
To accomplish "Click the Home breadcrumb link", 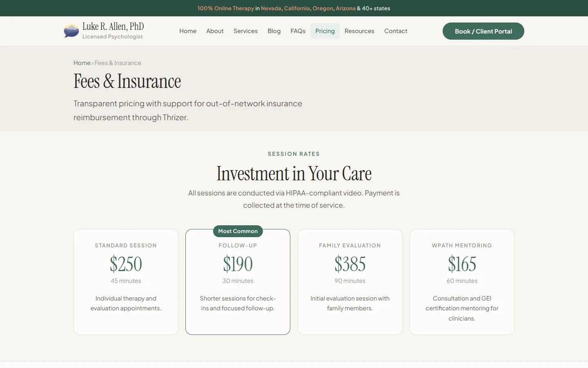I will tap(82, 63).
